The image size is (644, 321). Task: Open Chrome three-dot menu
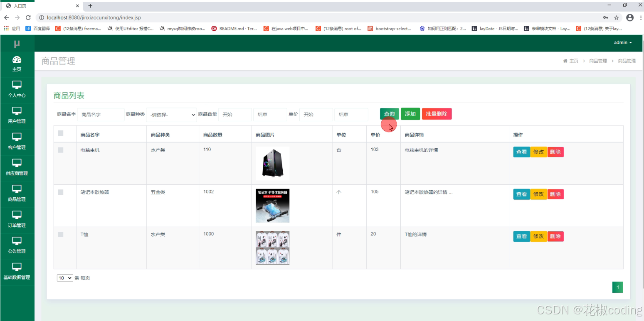[641, 17]
